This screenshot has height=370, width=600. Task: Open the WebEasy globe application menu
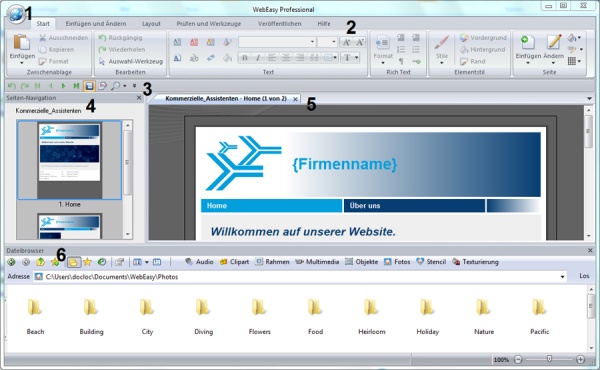(16, 15)
